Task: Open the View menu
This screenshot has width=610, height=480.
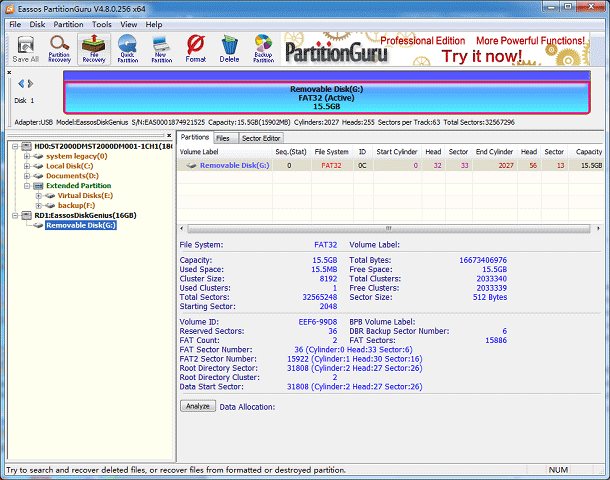Action: tap(128, 25)
